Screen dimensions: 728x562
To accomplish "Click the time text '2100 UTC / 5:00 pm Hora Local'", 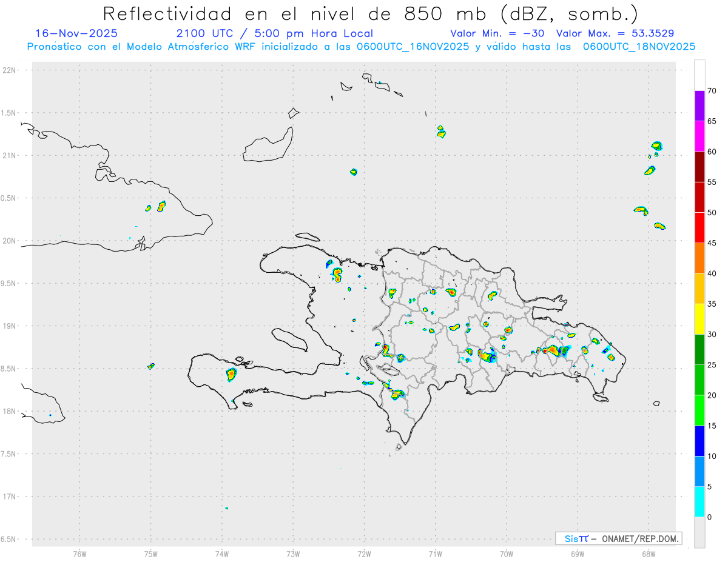I will (x=274, y=33).
